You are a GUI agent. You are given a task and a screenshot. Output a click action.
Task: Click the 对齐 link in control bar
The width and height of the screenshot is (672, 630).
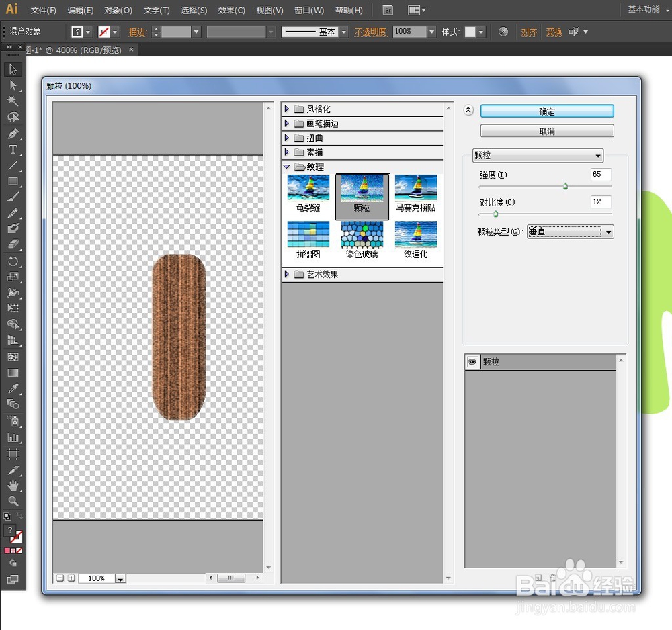point(529,32)
